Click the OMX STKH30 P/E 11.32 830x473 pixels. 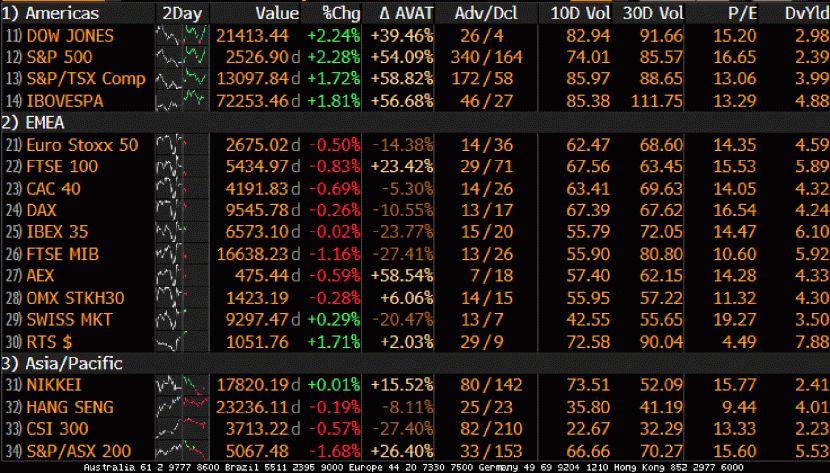(735, 298)
